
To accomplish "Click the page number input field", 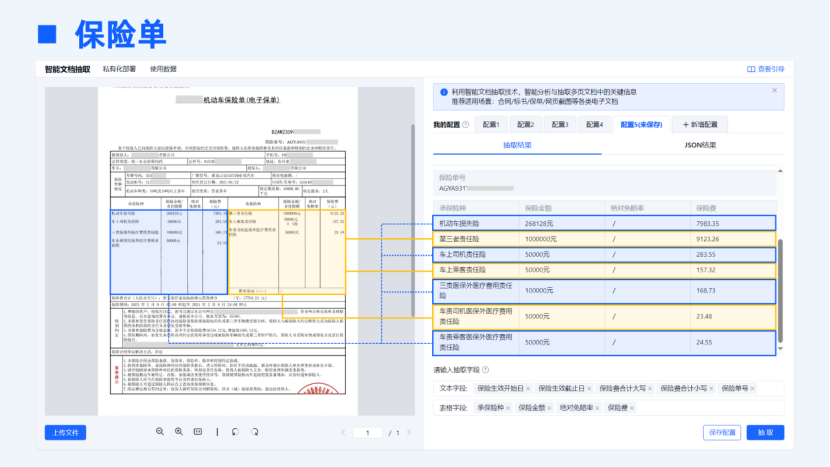I will 368,433.
